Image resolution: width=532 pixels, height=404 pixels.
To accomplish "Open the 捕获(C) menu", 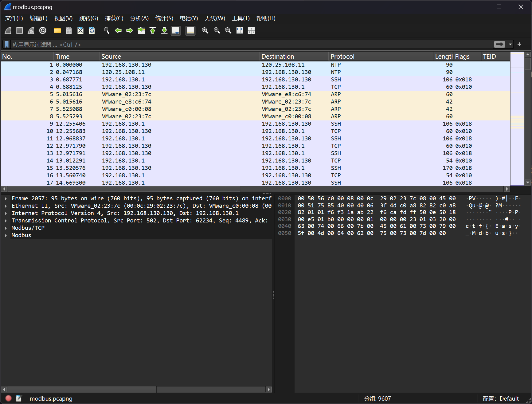I will tap(114, 18).
